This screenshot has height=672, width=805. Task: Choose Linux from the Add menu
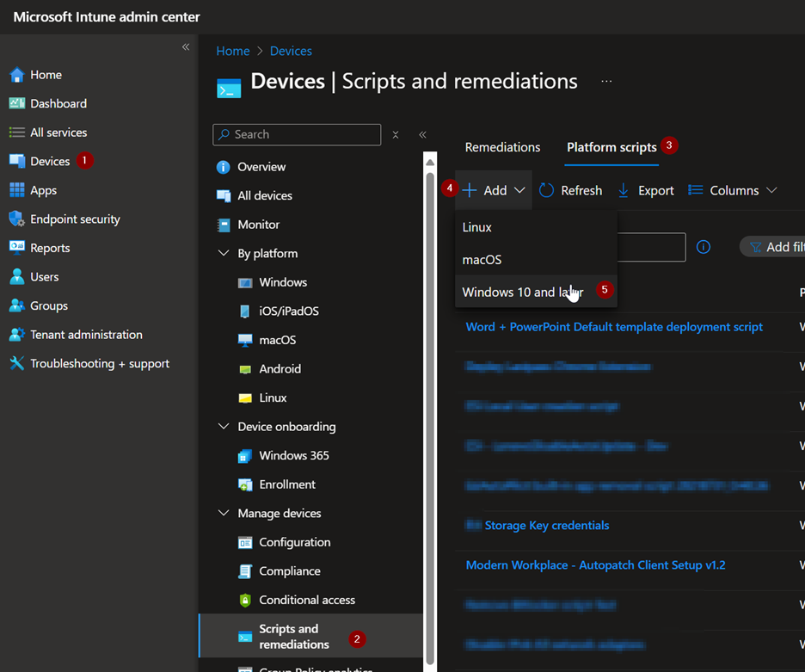536,227
